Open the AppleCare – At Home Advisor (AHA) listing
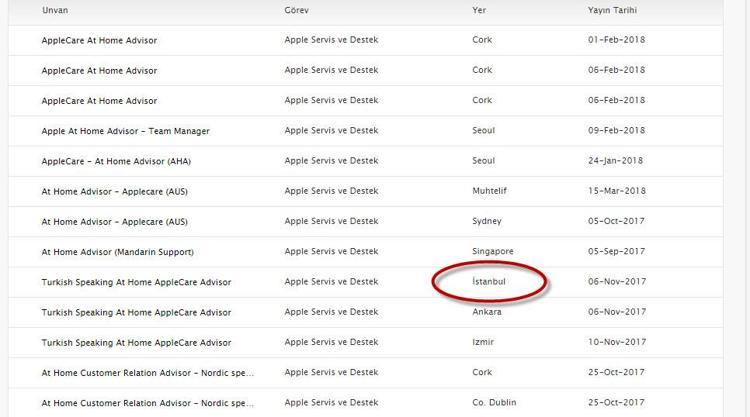 tap(118, 161)
